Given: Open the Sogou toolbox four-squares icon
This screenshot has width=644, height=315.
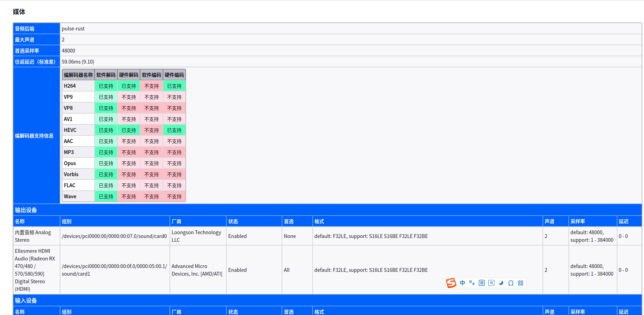Looking at the screenshot, I should (x=520, y=283).
